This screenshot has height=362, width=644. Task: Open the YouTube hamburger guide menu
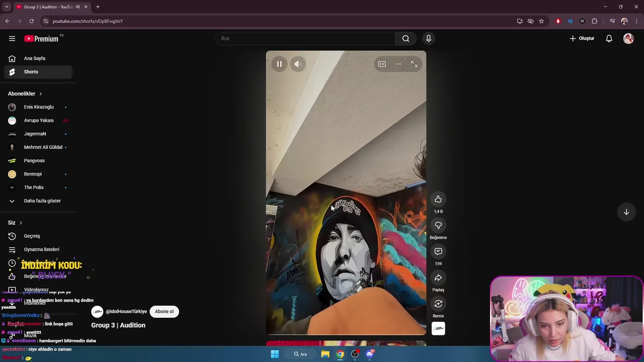click(x=12, y=39)
